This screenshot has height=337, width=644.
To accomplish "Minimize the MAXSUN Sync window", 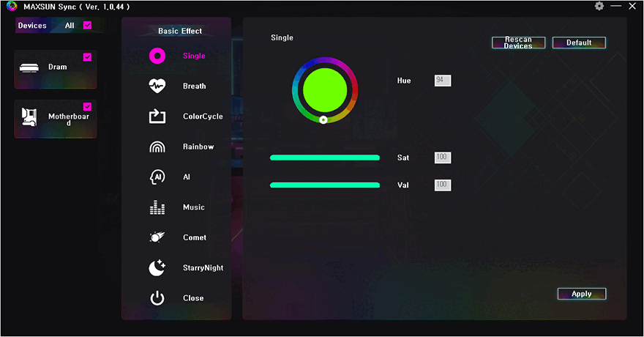I will 615,6.
